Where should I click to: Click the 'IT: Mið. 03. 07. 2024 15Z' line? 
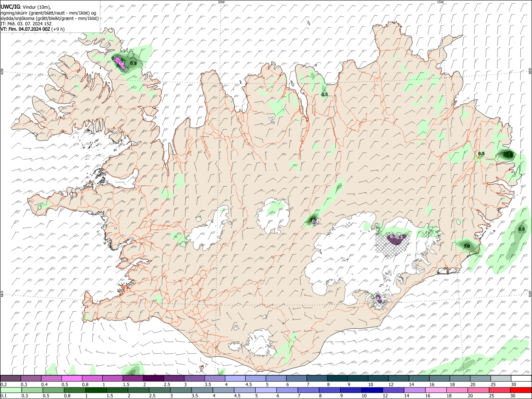coord(26,24)
